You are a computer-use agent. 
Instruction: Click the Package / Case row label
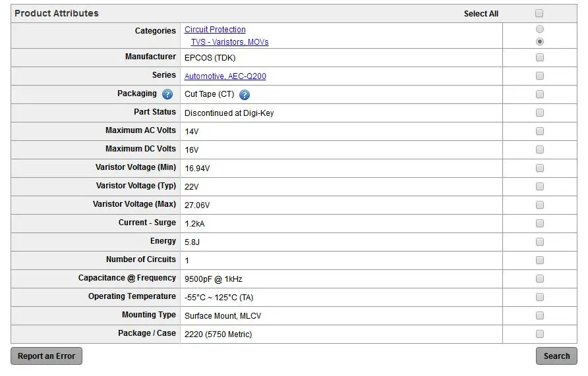(x=147, y=333)
